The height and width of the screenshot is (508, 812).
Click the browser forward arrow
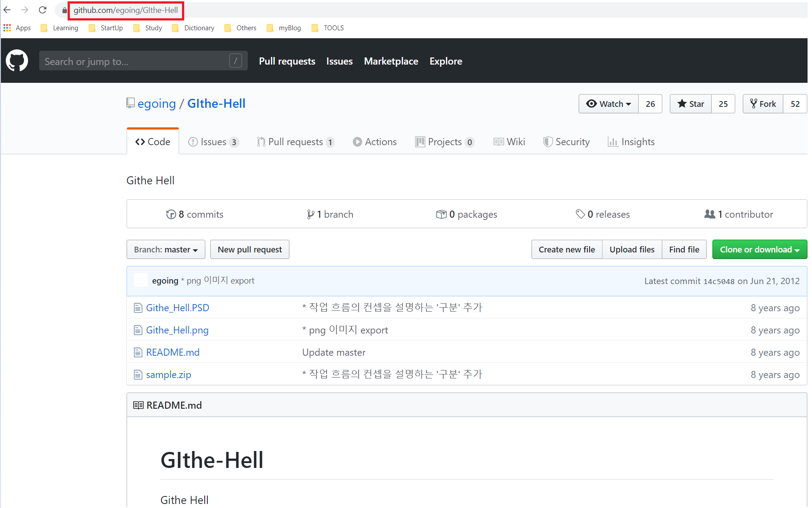24,10
